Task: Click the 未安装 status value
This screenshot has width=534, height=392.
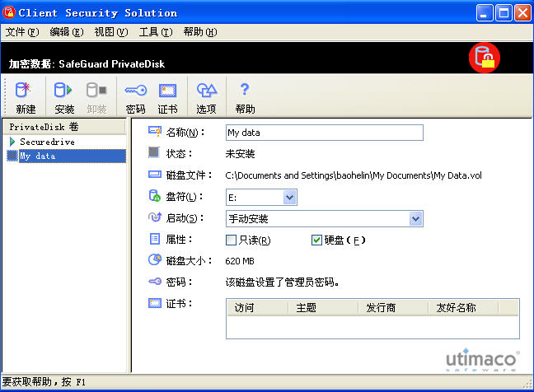Action: pos(240,154)
